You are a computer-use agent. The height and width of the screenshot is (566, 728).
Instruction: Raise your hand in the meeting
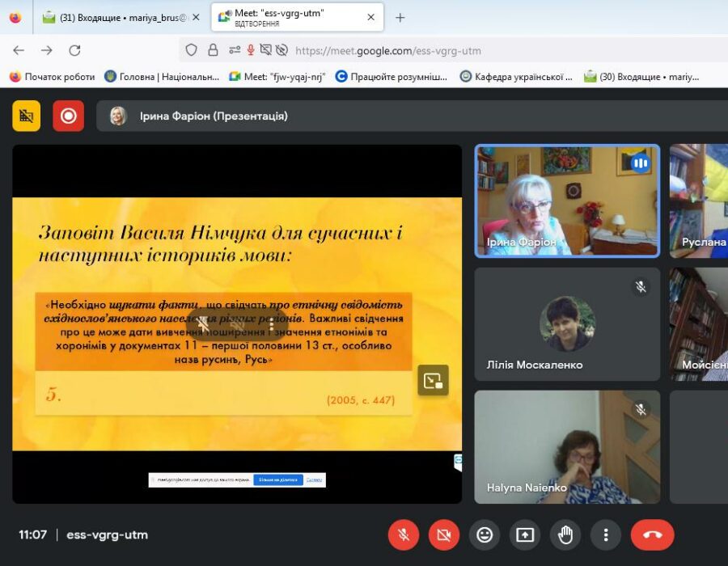(x=565, y=534)
